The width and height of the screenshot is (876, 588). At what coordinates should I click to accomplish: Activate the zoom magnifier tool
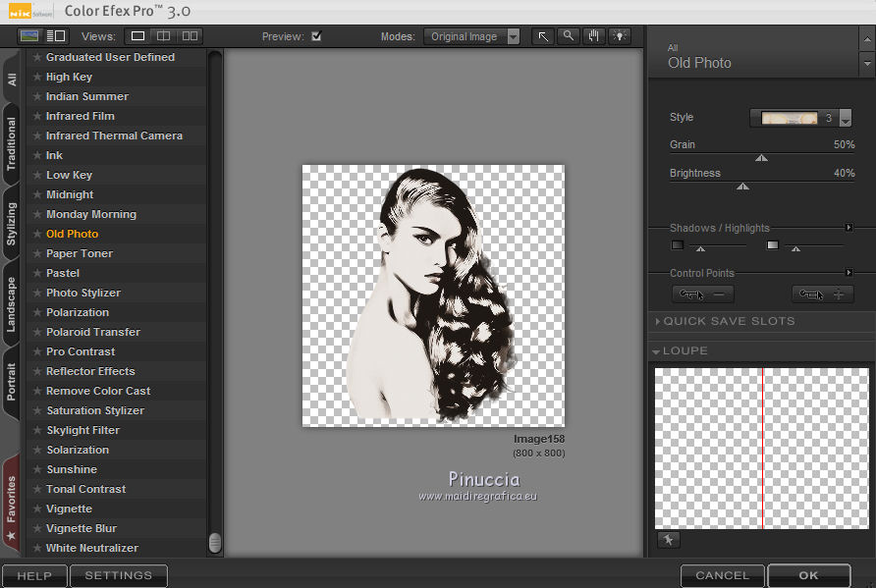click(568, 36)
